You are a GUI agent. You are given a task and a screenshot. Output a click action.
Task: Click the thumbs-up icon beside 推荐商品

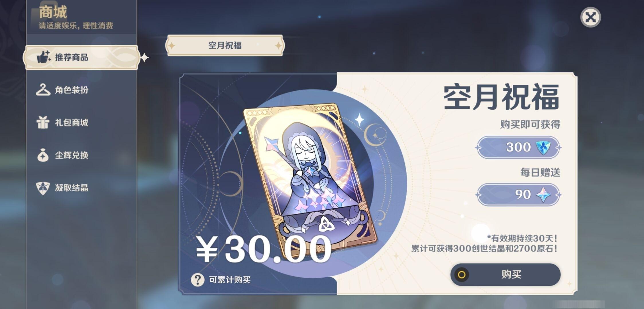coord(44,57)
